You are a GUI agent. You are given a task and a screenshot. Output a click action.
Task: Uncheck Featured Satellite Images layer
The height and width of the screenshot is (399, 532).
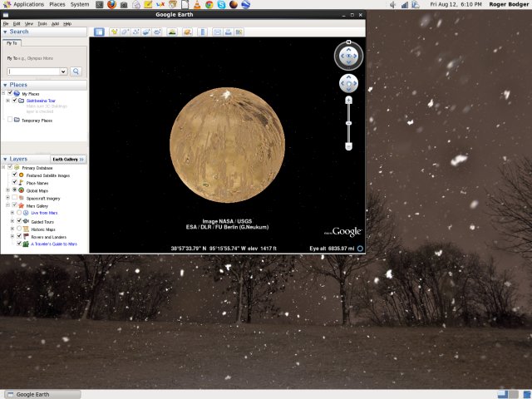(15, 175)
